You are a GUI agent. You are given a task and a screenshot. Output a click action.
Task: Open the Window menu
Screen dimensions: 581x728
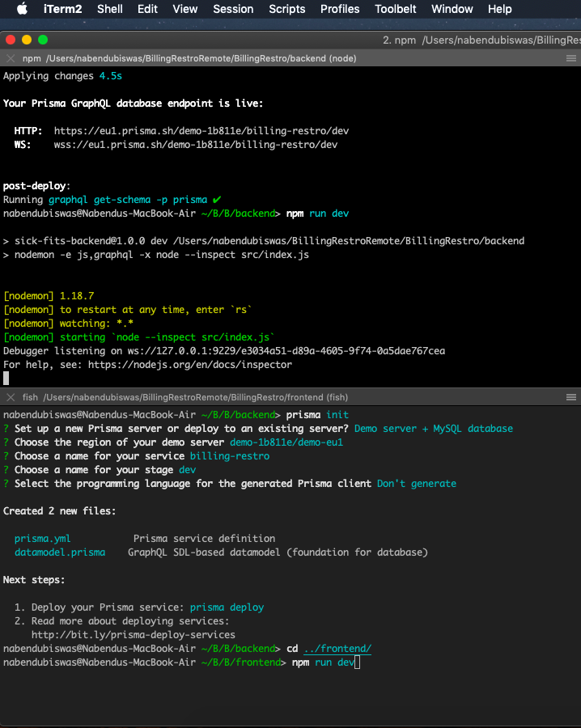(x=452, y=9)
